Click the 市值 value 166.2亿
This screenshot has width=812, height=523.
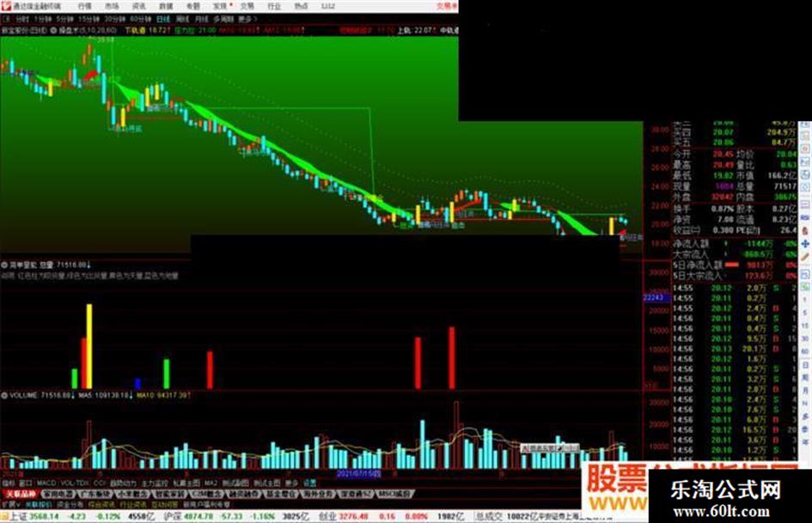point(782,175)
